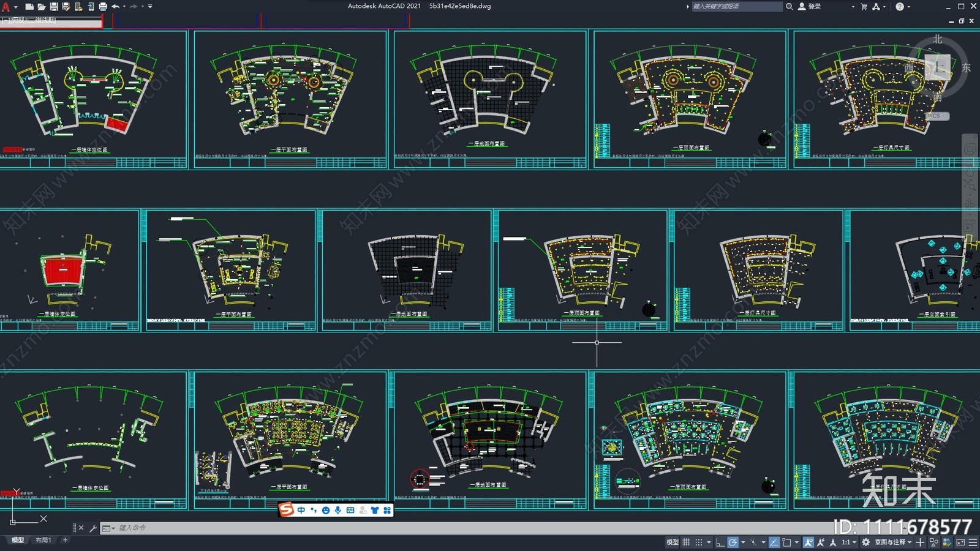Click the Clean Screen icon in status bar
The width and height of the screenshot is (980, 551).
tap(960, 542)
